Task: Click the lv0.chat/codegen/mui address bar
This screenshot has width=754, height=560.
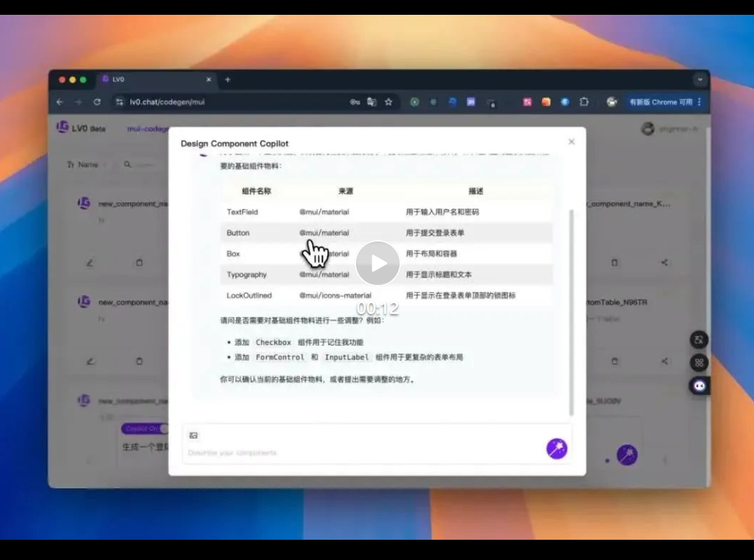Action: click(x=167, y=102)
